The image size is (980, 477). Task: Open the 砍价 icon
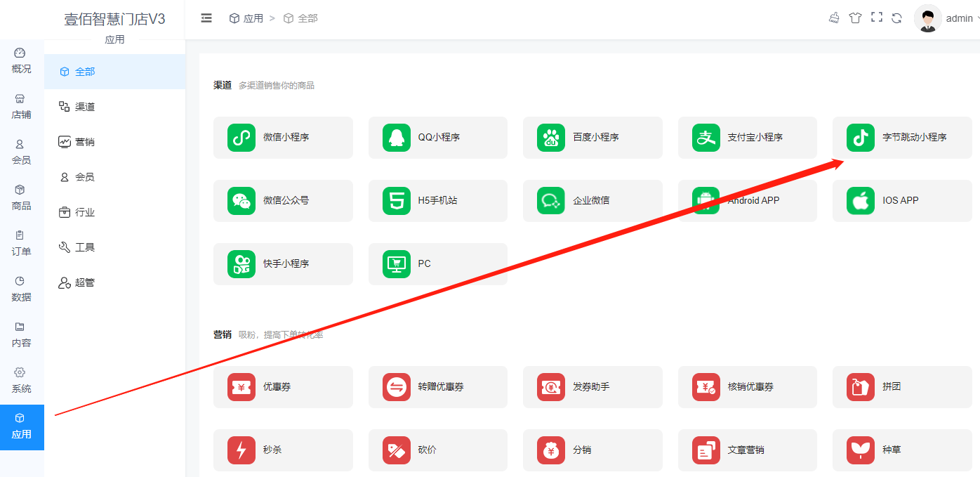pos(397,450)
